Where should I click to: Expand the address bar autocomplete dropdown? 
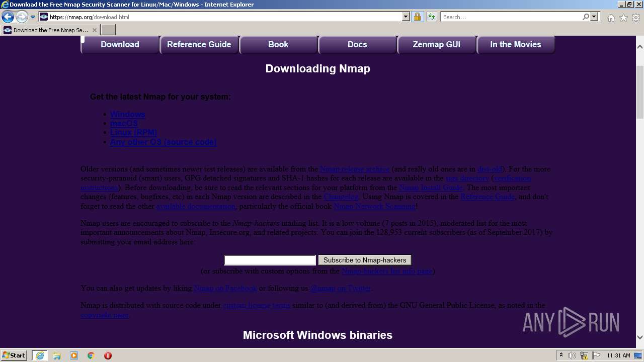click(x=406, y=17)
